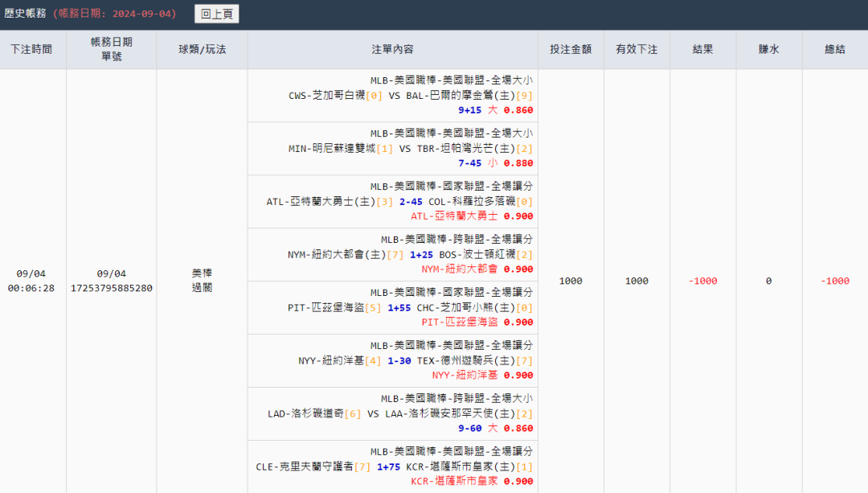Select the 注單內容 column header

click(392, 49)
